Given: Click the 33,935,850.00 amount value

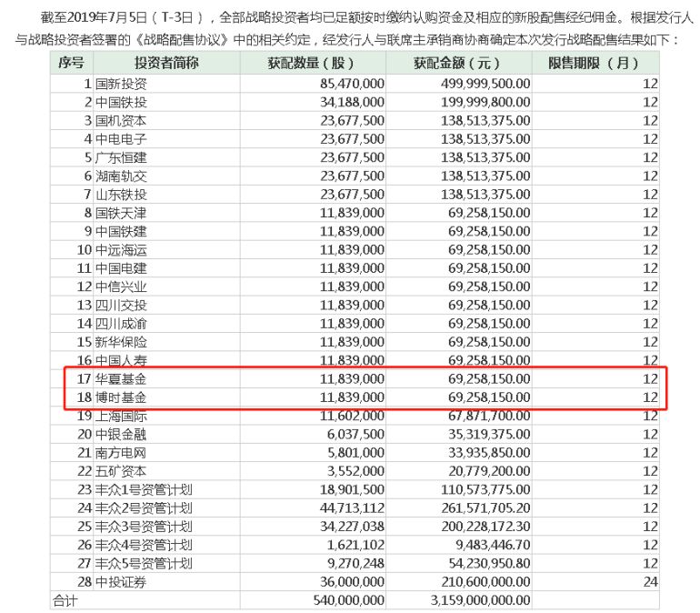Looking at the screenshot, I should (x=489, y=452).
